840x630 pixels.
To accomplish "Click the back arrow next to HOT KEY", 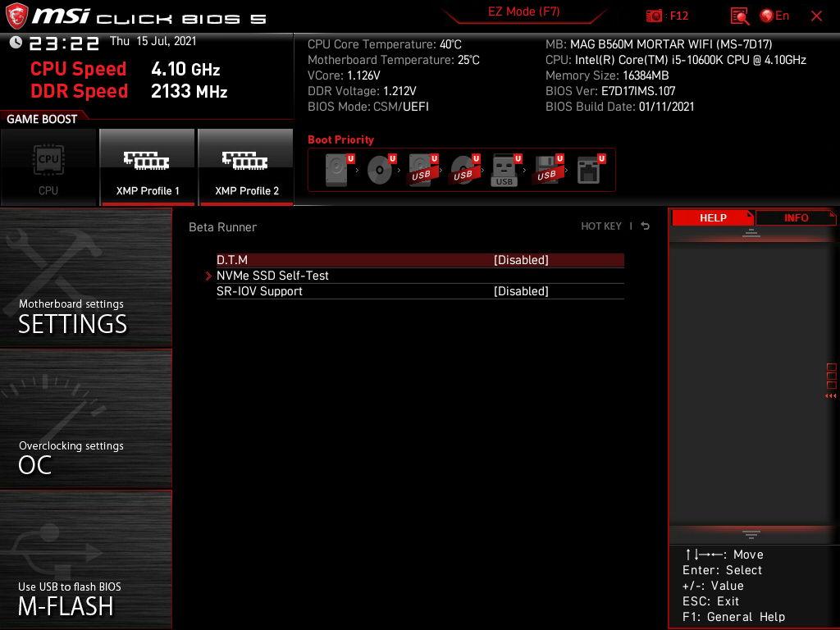I will tap(646, 226).
